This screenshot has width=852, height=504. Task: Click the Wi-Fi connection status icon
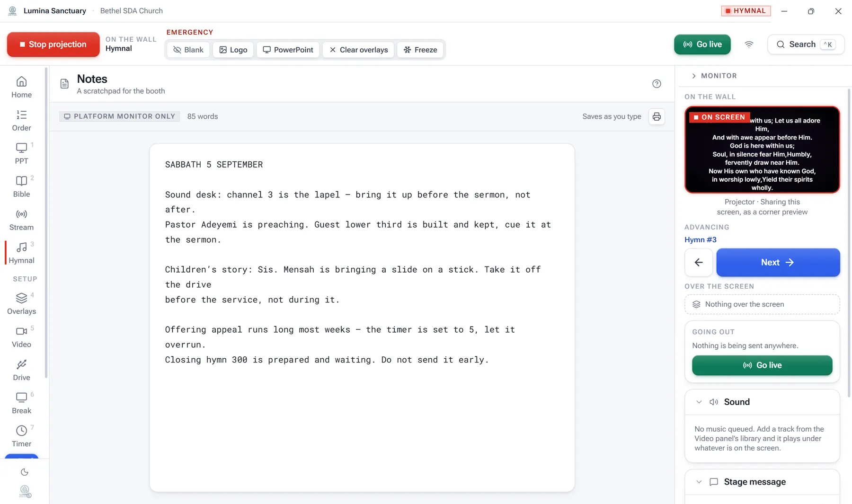[x=749, y=44]
